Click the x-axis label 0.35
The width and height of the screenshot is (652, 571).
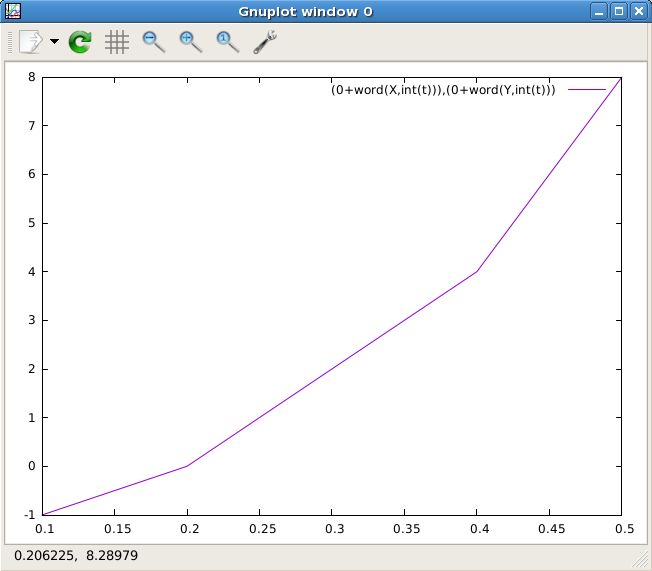click(x=407, y=529)
